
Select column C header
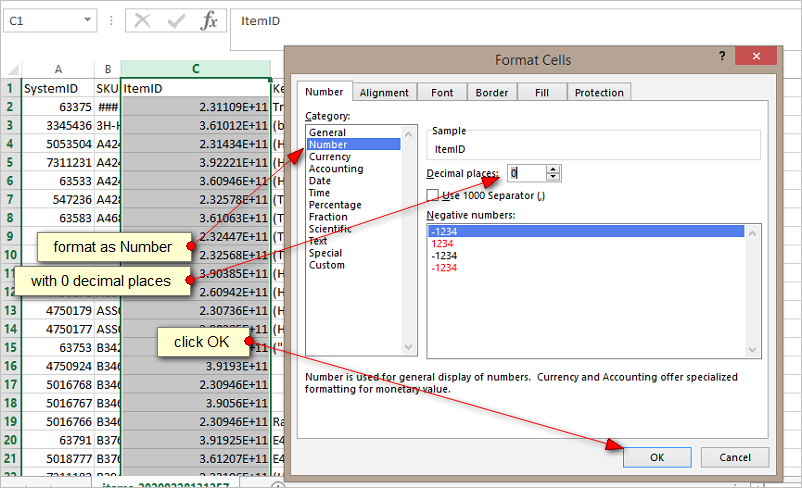pos(196,69)
